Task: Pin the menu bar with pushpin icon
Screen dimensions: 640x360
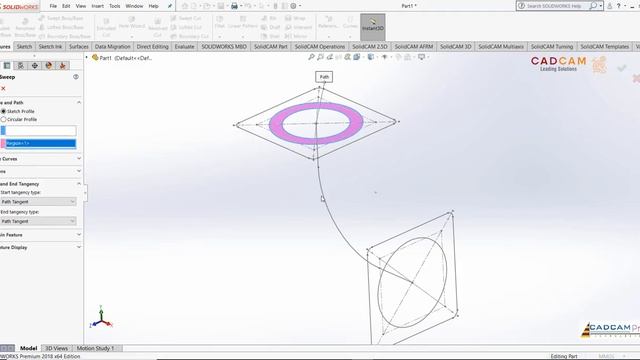Action: pos(170,6)
